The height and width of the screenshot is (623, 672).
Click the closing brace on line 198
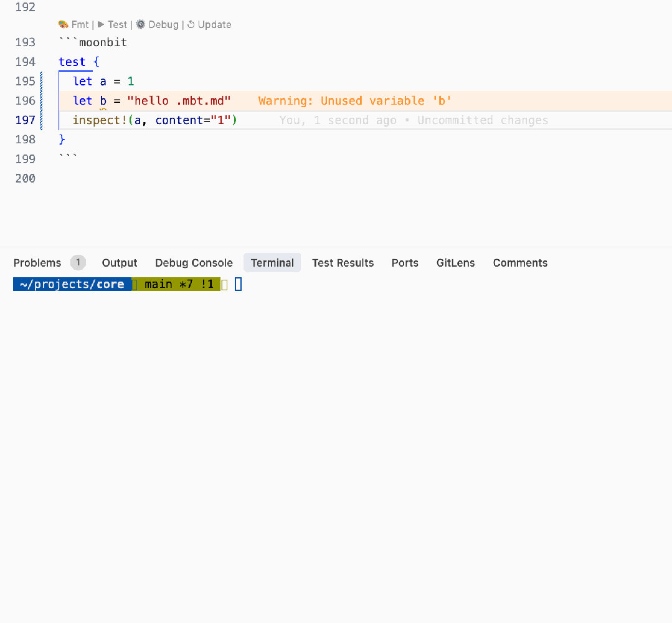coord(62,140)
